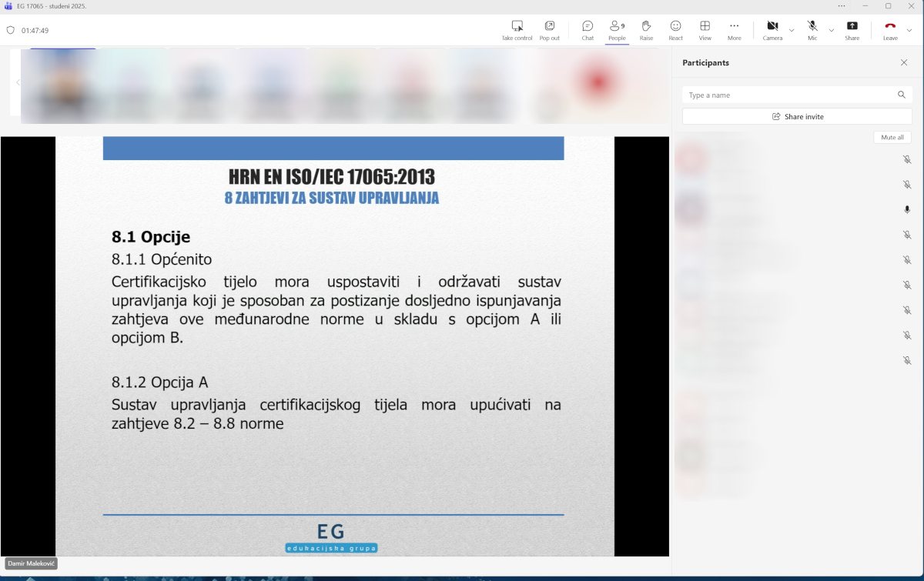The width and height of the screenshot is (924, 581).
Task: Open Leave options dropdown arrow
Action: (x=909, y=30)
